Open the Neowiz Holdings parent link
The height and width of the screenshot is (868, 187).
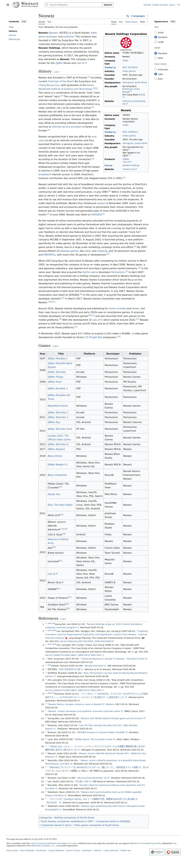click(131, 165)
